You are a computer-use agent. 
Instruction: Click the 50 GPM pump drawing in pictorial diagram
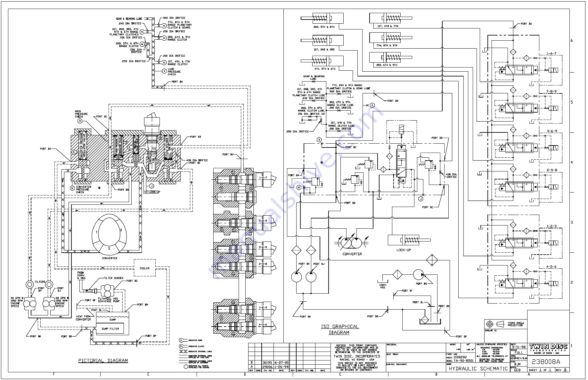(x=30, y=303)
